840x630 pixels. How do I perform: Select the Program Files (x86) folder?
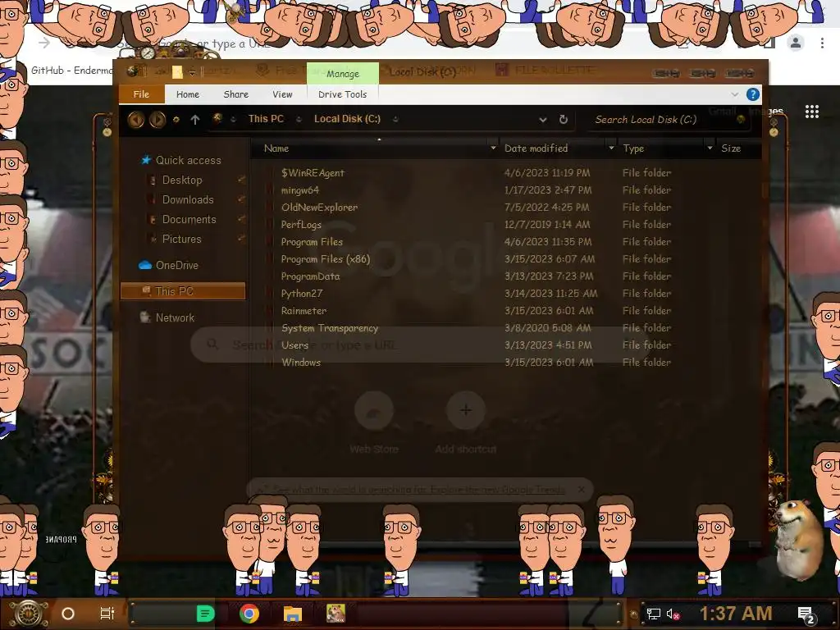point(325,258)
